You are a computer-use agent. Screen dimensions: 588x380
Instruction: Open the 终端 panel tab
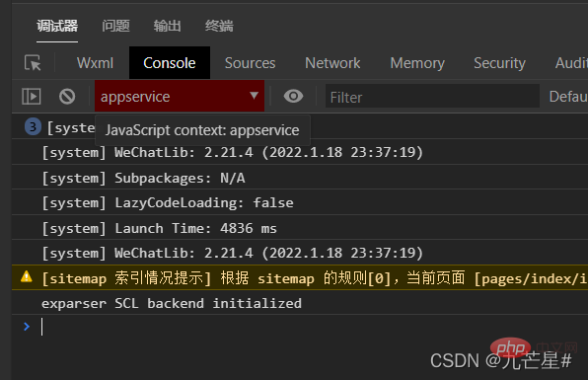[x=219, y=26]
